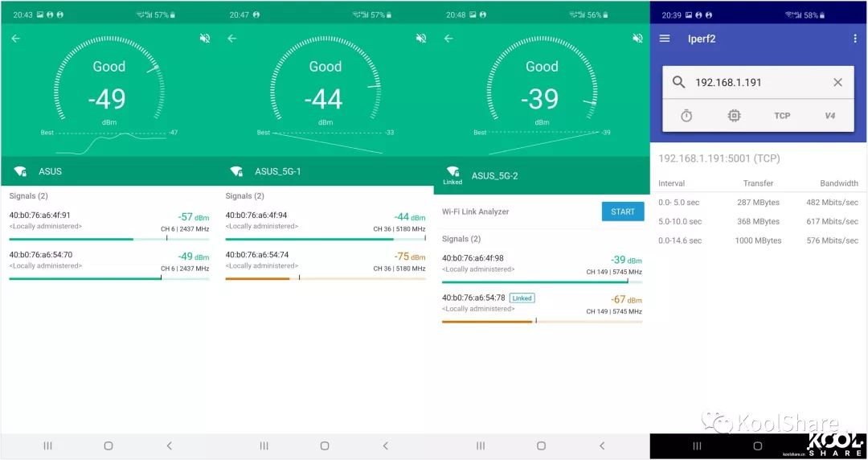Image resolution: width=868 pixels, height=460 pixels.
Task: Click the 482 Mbits/sec bandwidth value
Action: (x=832, y=203)
